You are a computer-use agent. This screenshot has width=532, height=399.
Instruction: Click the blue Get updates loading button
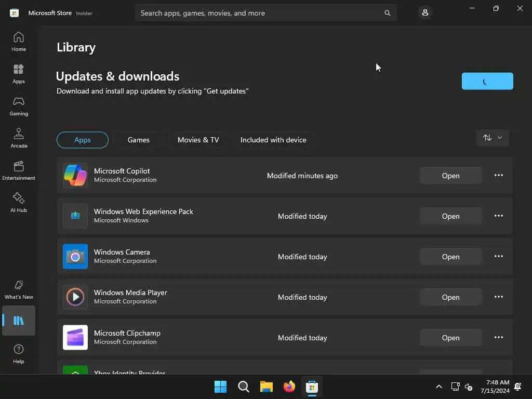pyautogui.click(x=487, y=81)
